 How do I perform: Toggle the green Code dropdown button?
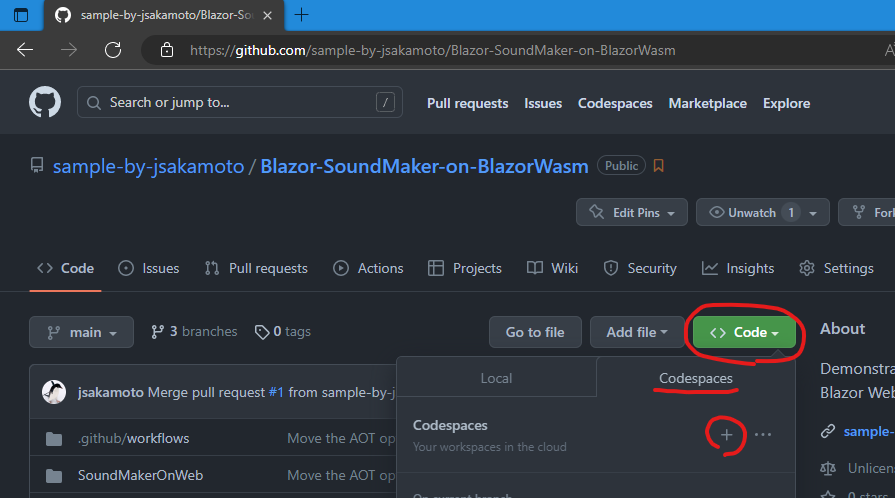coord(744,332)
